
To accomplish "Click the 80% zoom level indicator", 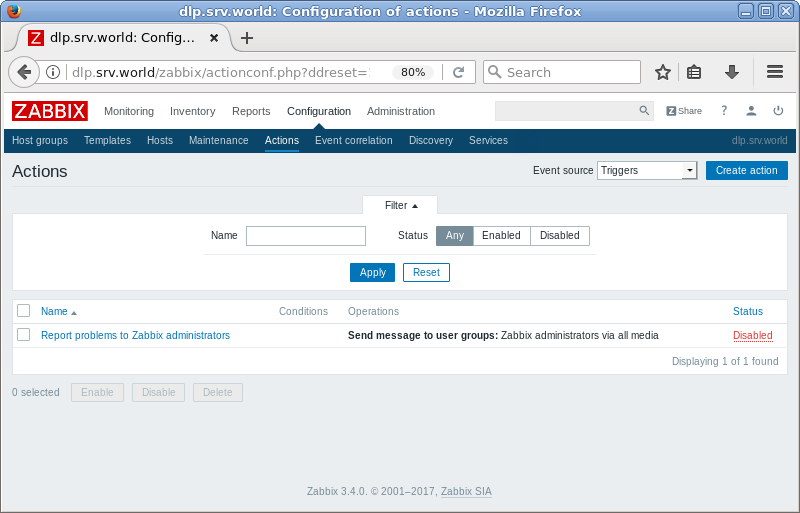I will point(413,72).
